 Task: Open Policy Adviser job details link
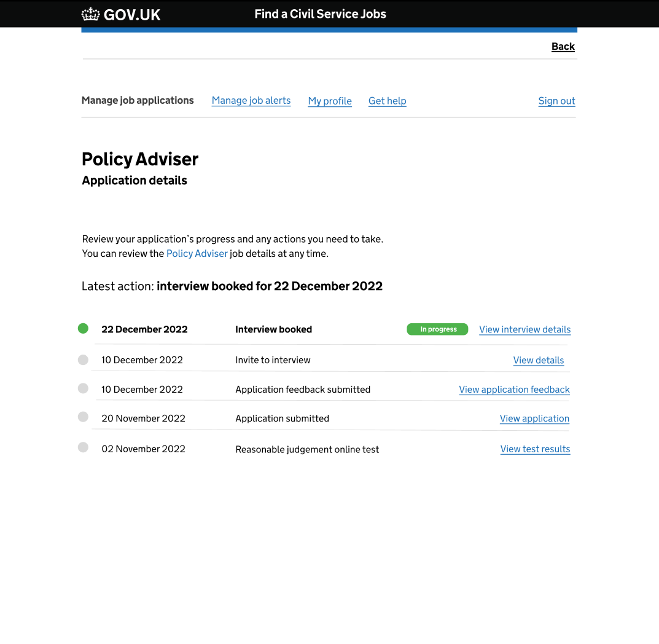tap(197, 253)
